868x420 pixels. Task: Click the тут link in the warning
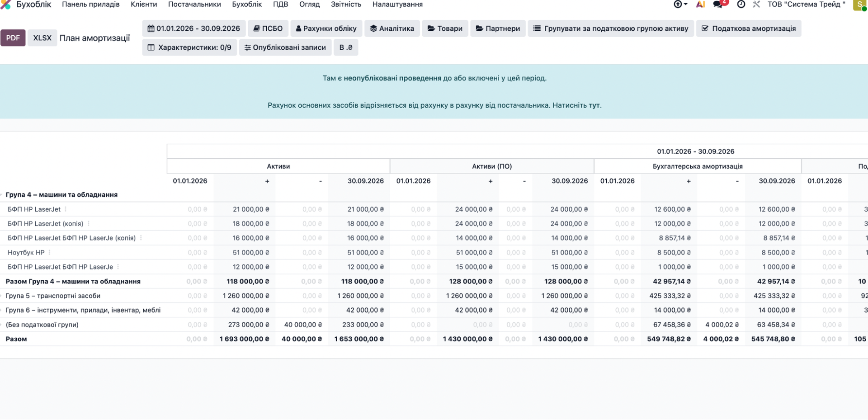pos(594,105)
